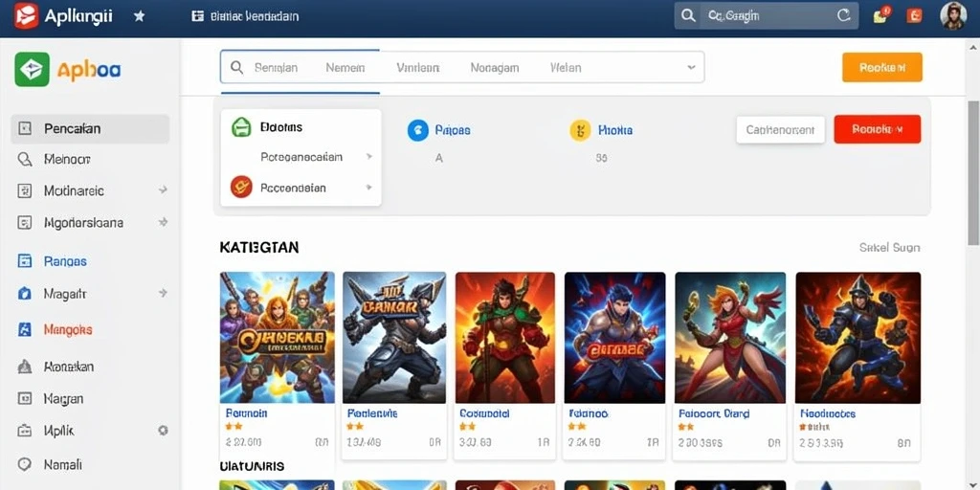Select the Nonagam tab
The width and height of the screenshot is (980, 490).
(495, 68)
